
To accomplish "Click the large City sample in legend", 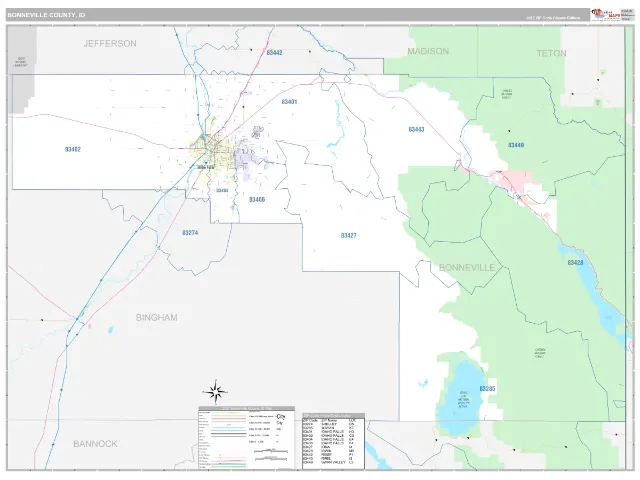I will point(280,417).
